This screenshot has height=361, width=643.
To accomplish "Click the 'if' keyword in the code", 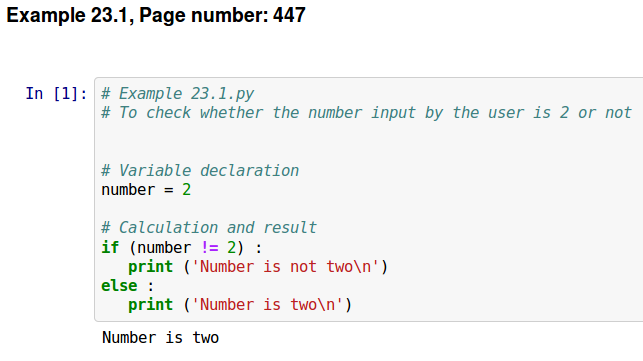I will pos(110,247).
